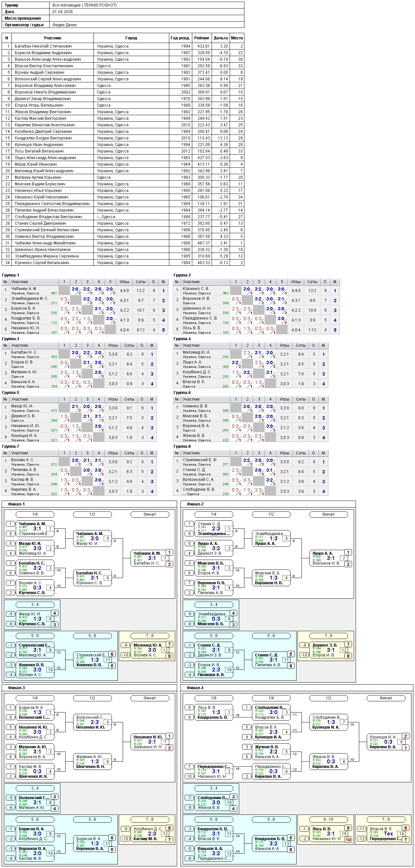This screenshot has width=415, height=868.
Task: Select row 'Лось Виталий Витальевич' in participants list
Action: 123,151
